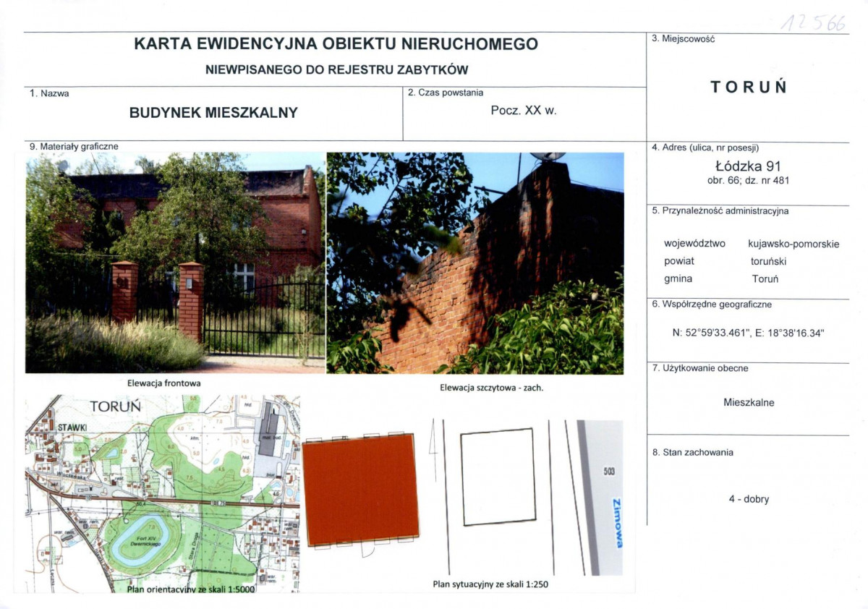Select the usage value 'Mieszkalne'
Viewport: 868px width, 609px height.
pos(749,402)
